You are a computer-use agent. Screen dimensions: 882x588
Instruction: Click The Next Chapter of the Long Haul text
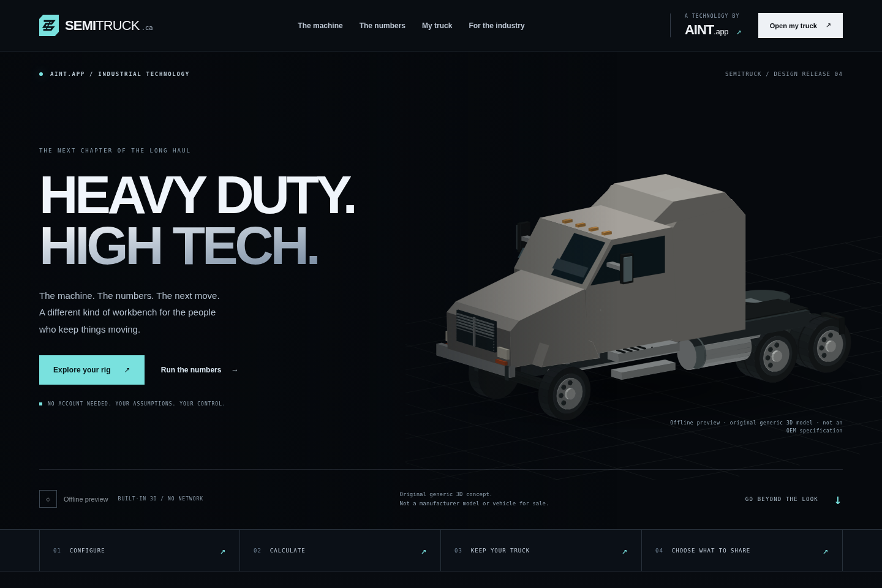(x=115, y=151)
